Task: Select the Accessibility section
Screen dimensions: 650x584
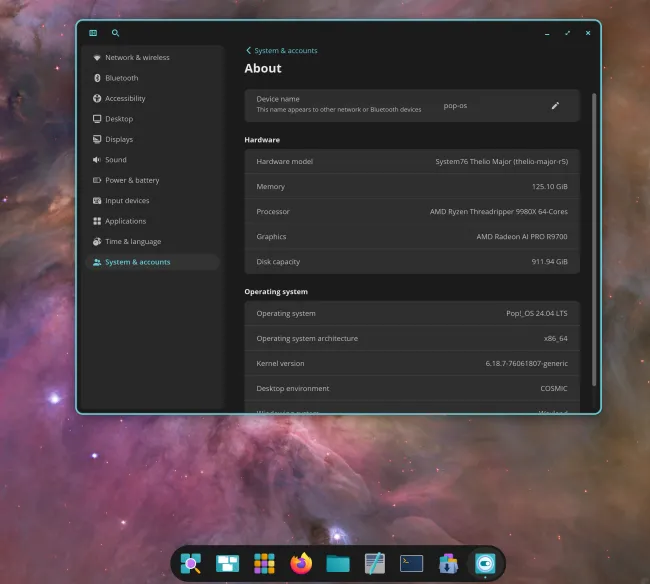Action: tap(153, 98)
